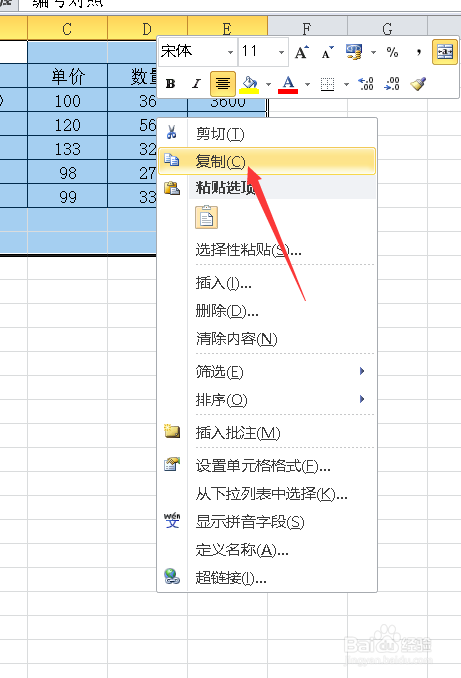This screenshot has width=461, height=678.
Task: Click the copy pages icon
Action: [172, 160]
